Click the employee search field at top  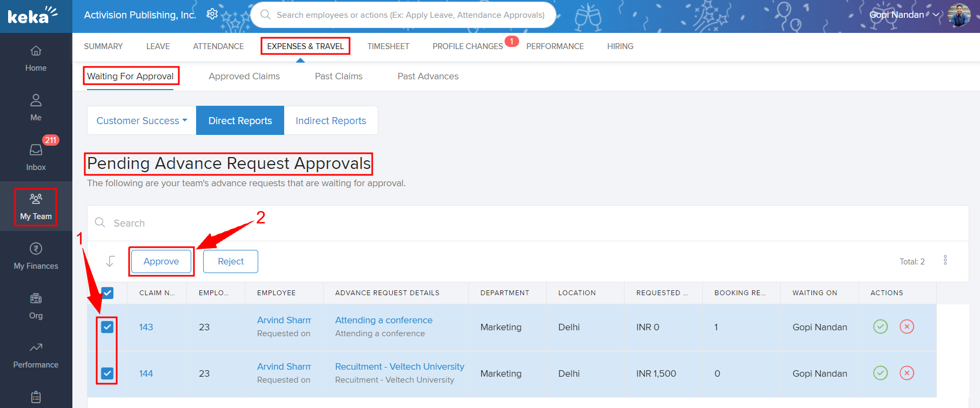coord(410,15)
